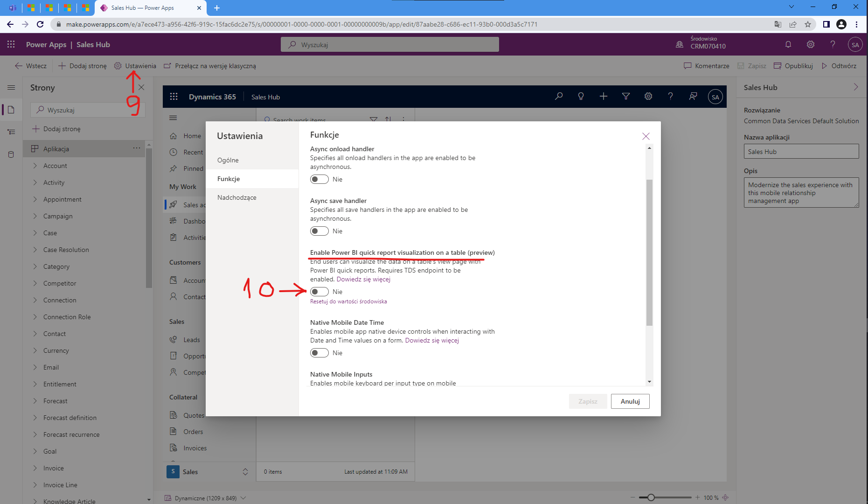
Task: Click the lightbulb assistant icon in preview
Action: 581,96
